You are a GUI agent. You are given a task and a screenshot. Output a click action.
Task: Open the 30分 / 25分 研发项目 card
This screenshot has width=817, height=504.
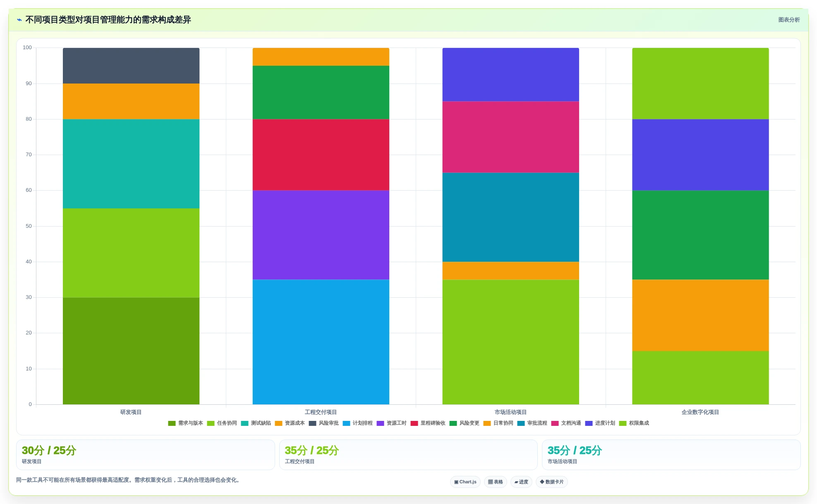click(146, 455)
